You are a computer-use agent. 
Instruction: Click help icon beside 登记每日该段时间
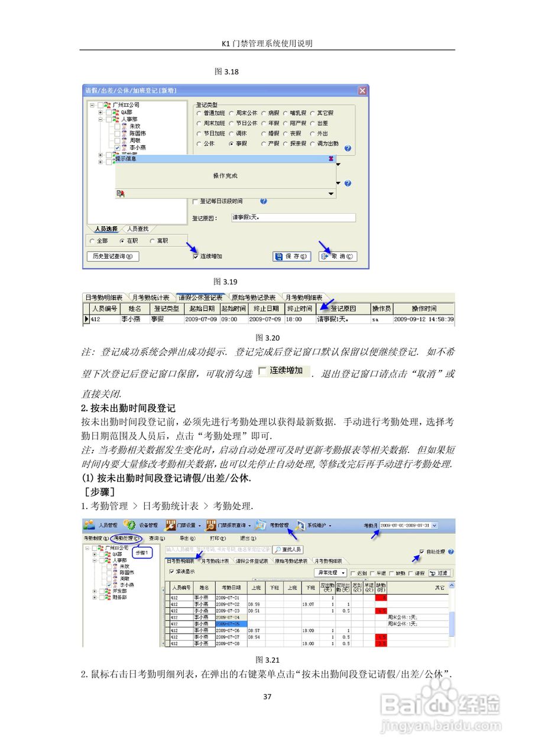pos(263,201)
